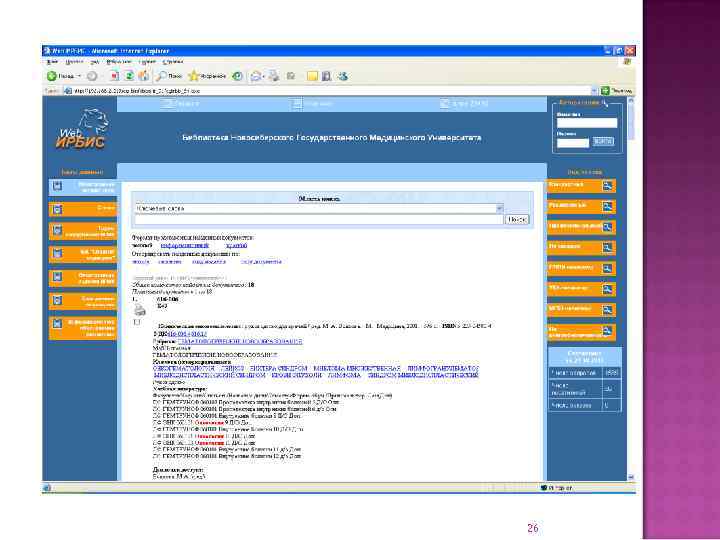Viewport: 720px width, 540px height.
Task: Click the ЛЕЙКОЗ keyword link
Action: [232, 368]
